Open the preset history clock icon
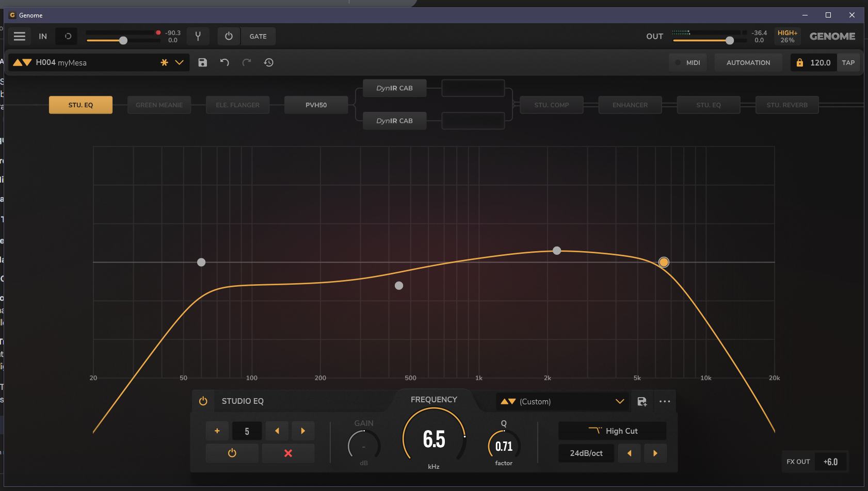Screen dimensions: 868x491 (268, 62)
